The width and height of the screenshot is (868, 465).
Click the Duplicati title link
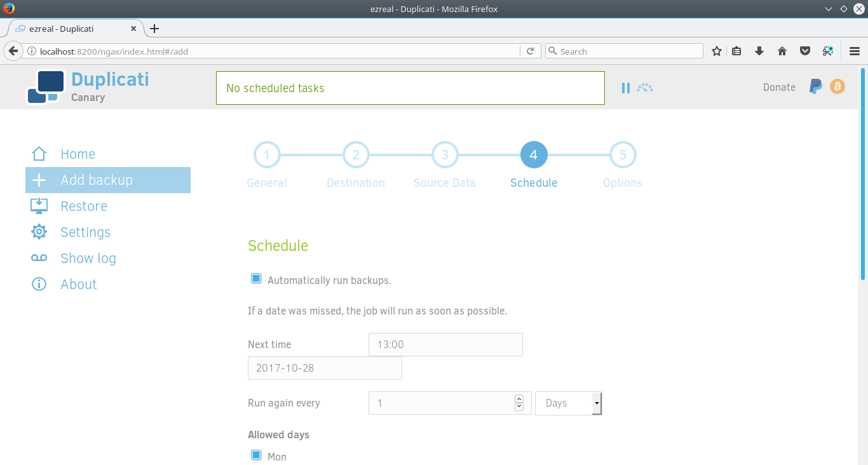(110, 79)
